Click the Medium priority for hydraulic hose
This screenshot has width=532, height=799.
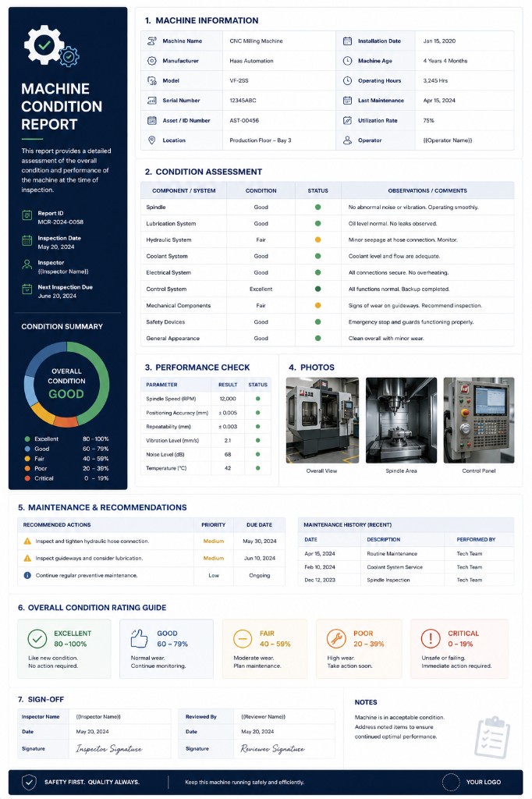[214, 542]
